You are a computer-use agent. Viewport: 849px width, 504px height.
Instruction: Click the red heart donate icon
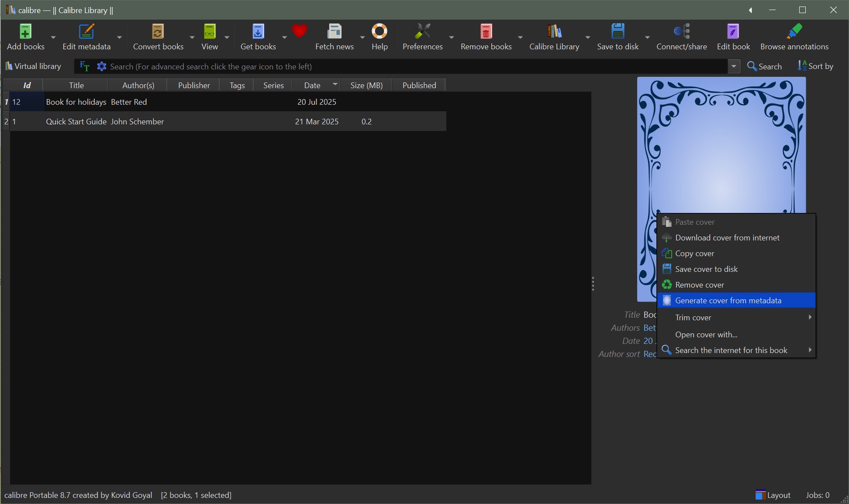coord(300,31)
